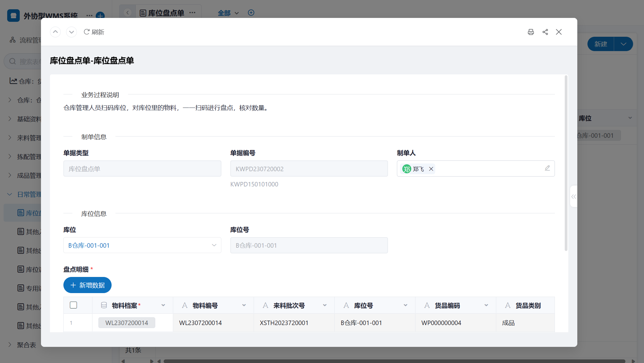Remove 郑飞 tag with its X icon
The height and width of the screenshot is (363, 644).
click(431, 169)
